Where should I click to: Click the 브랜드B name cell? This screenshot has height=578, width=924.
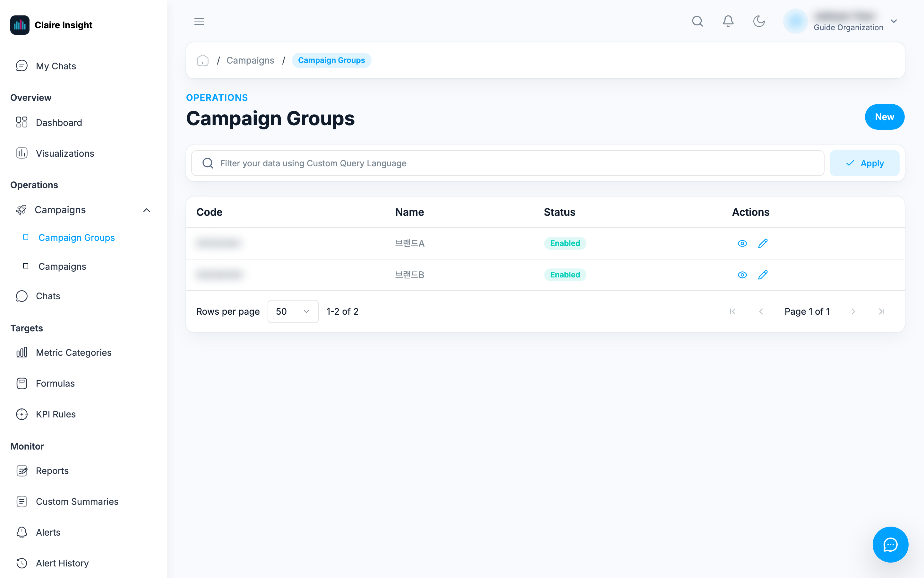pyautogui.click(x=409, y=275)
